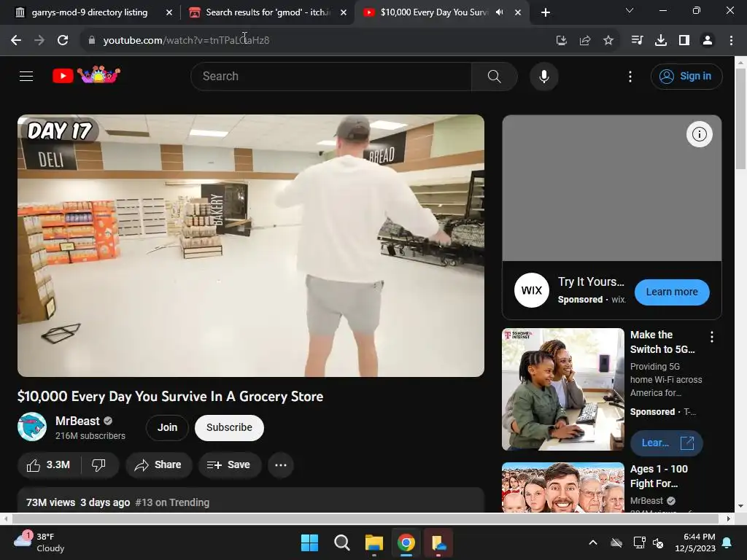Click the horizontal page scrollbar
This screenshot has width=747, height=560.
click(x=365, y=518)
